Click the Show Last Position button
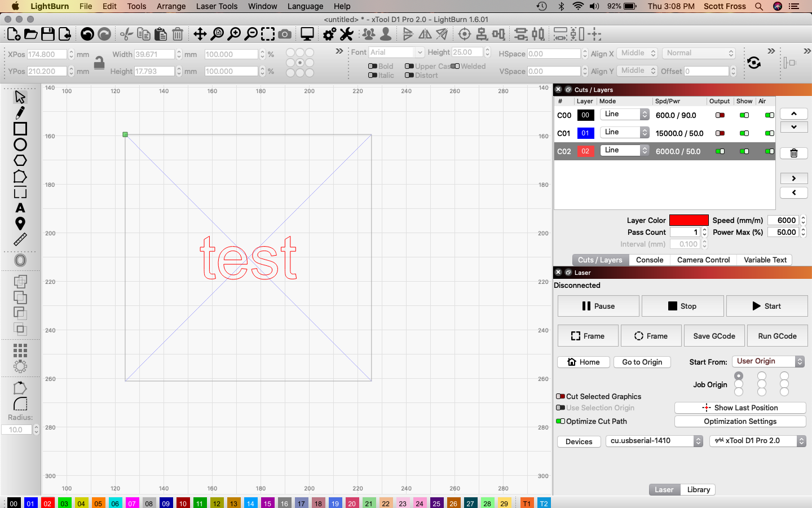The height and width of the screenshot is (508, 812). pos(740,408)
